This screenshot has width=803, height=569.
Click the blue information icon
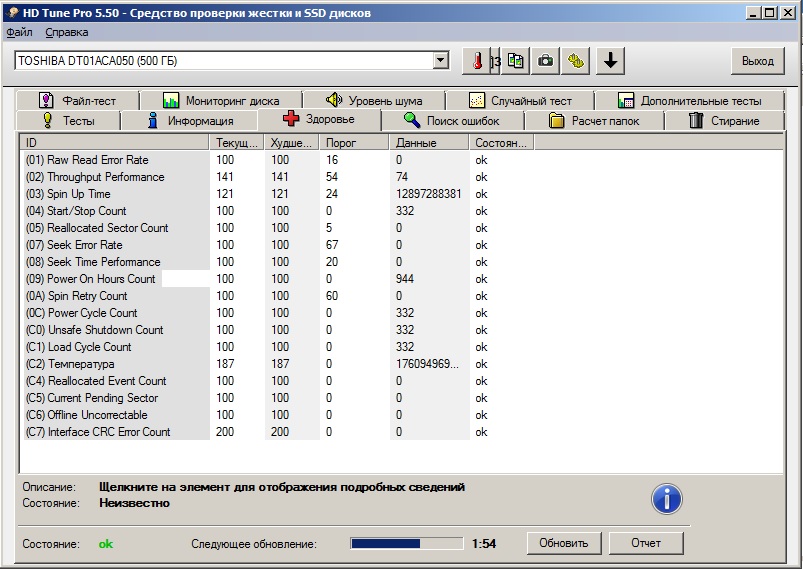coord(667,498)
